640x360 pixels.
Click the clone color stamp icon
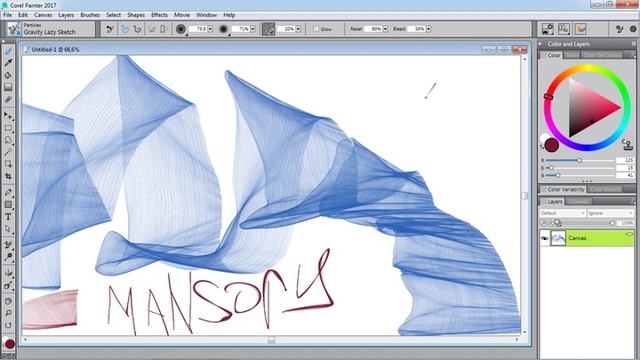(x=627, y=144)
